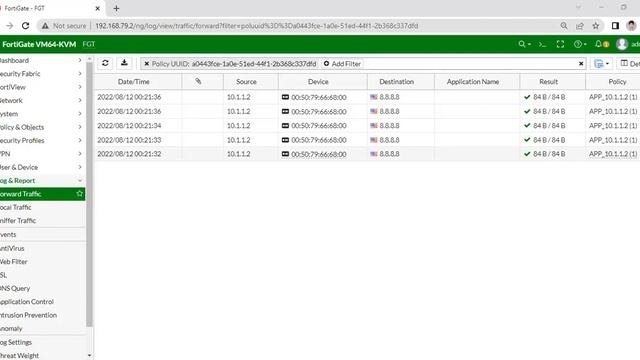Image resolution: width=640 pixels, height=360 pixels.
Task: Click the Not secure site warning
Action: click(64, 26)
